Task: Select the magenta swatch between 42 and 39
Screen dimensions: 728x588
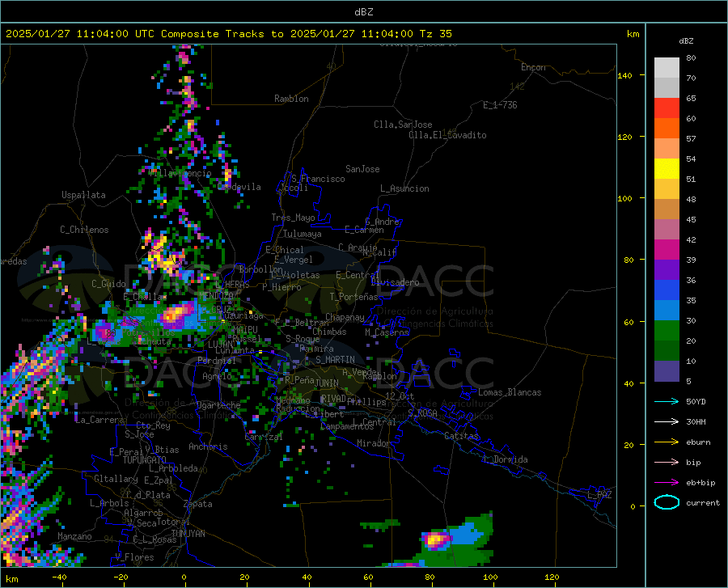Action: (667, 250)
